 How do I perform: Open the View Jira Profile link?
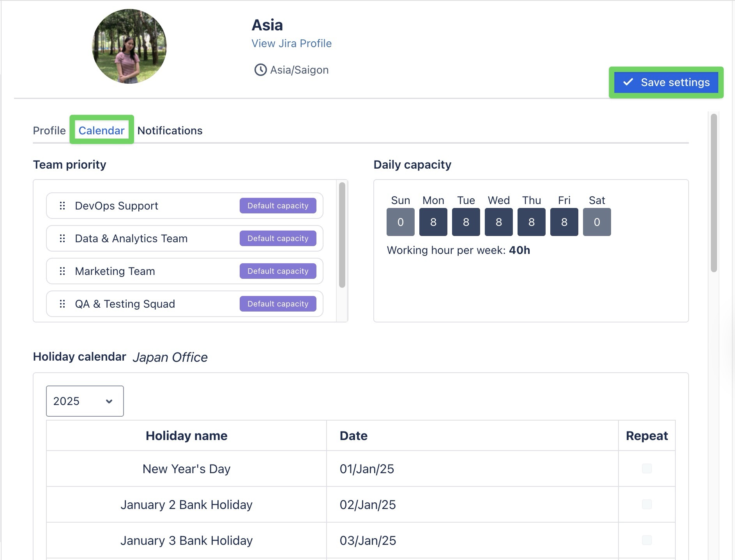pos(292,44)
